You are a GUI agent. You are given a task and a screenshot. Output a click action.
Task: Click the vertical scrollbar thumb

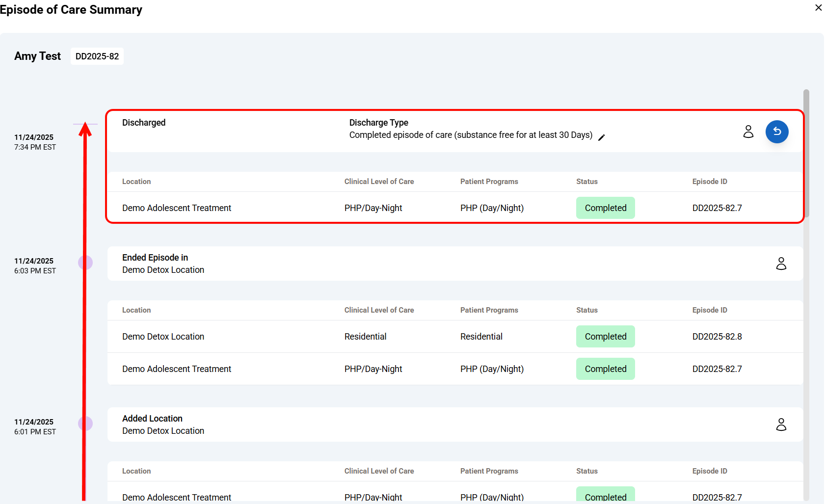point(806,153)
